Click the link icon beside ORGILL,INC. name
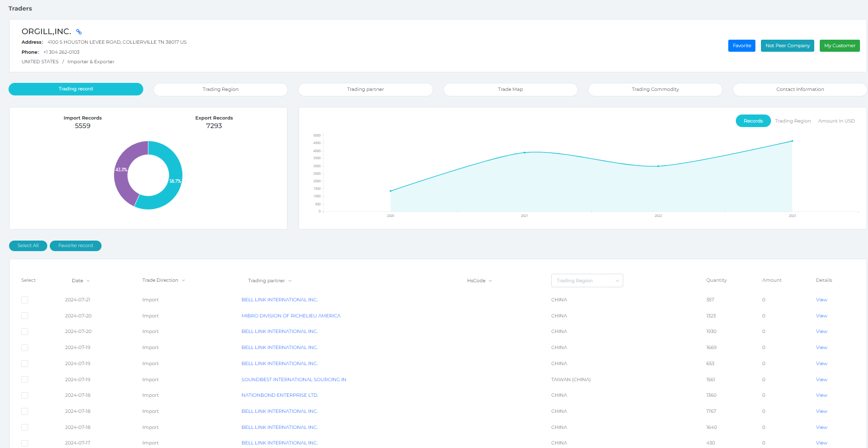This screenshot has width=868, height=448. (x=79, y=32)
